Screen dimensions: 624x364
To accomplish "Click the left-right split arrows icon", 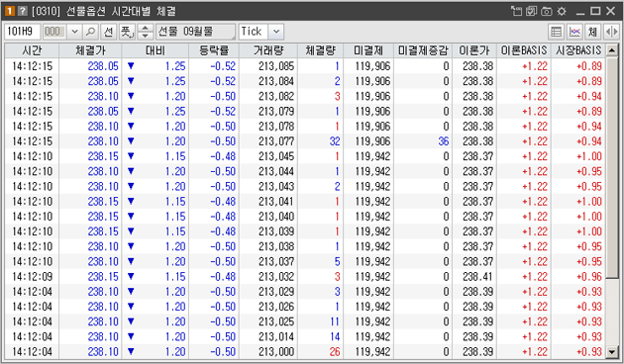I will point(611,32).
